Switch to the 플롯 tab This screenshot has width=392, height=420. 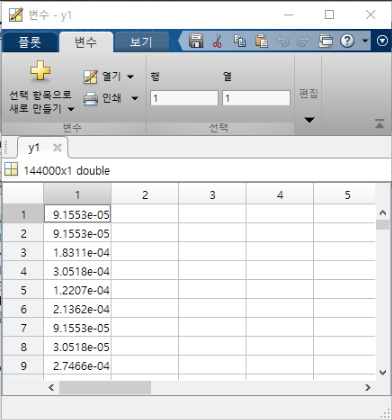tap(30, 43)
